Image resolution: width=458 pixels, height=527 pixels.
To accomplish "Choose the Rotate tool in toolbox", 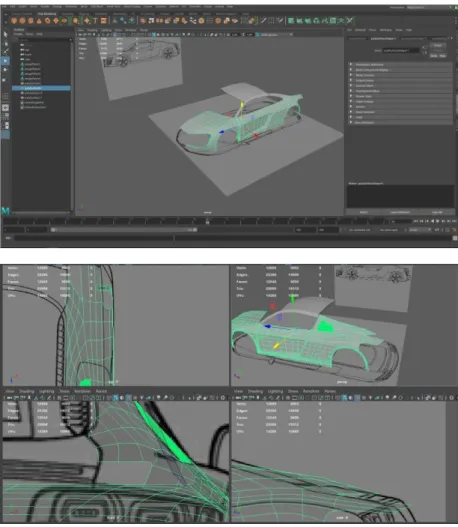I will click(5, 70).
